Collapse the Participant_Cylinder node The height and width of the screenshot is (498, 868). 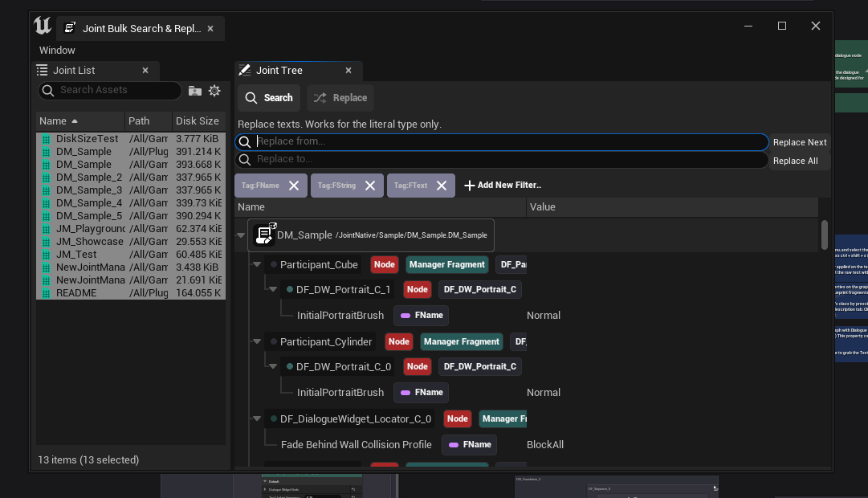pos(257,341)
